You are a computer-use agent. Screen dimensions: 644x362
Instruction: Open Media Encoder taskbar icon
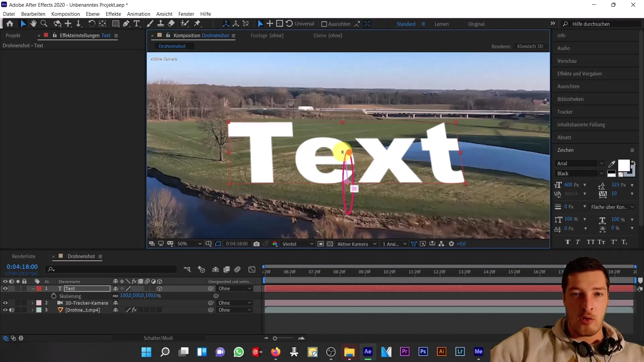tap(478, 352)
